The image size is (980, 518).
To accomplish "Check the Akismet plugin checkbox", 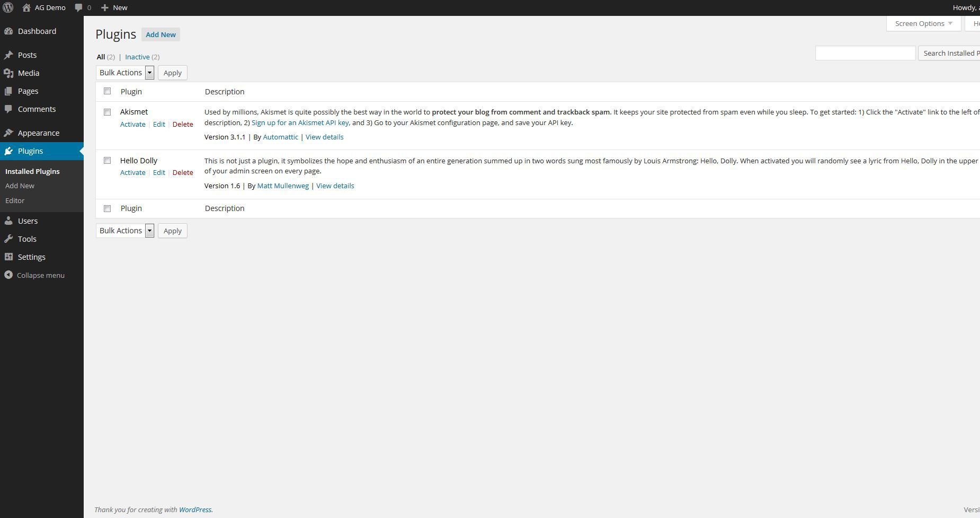I will tap(107, 112).
